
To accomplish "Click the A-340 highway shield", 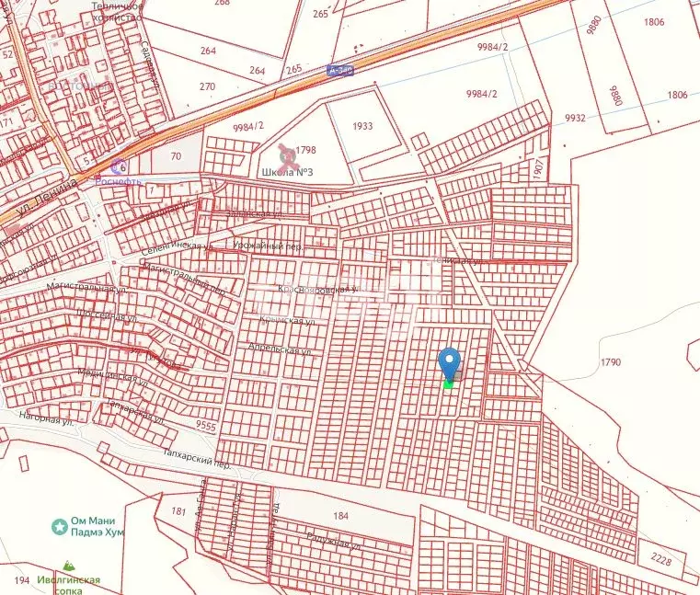I will pyautogui.click(x=340, y=69).
